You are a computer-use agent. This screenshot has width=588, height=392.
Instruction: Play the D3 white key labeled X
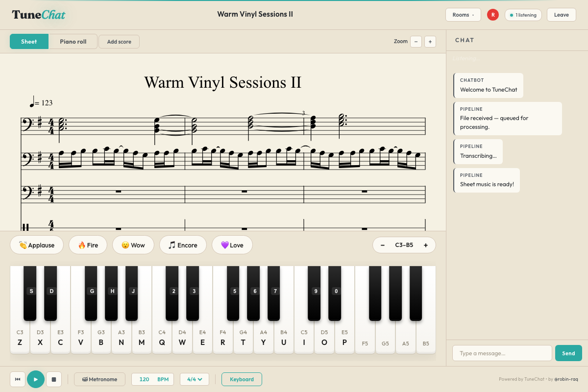pos(40,338)
